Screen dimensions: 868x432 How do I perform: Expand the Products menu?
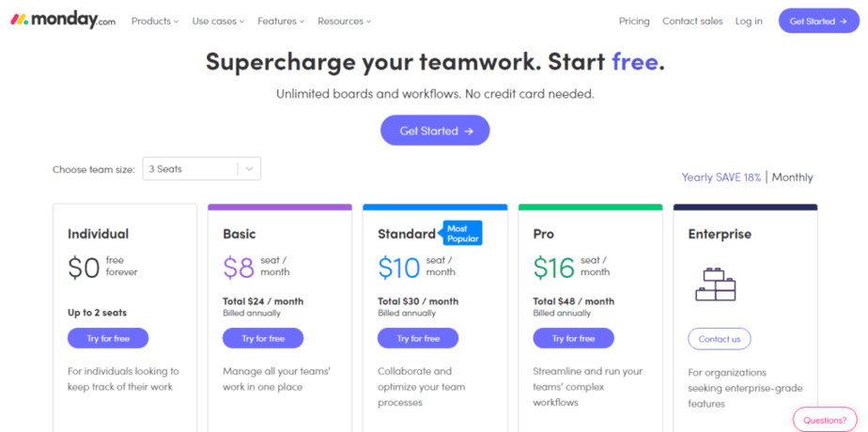click(155, 22)
